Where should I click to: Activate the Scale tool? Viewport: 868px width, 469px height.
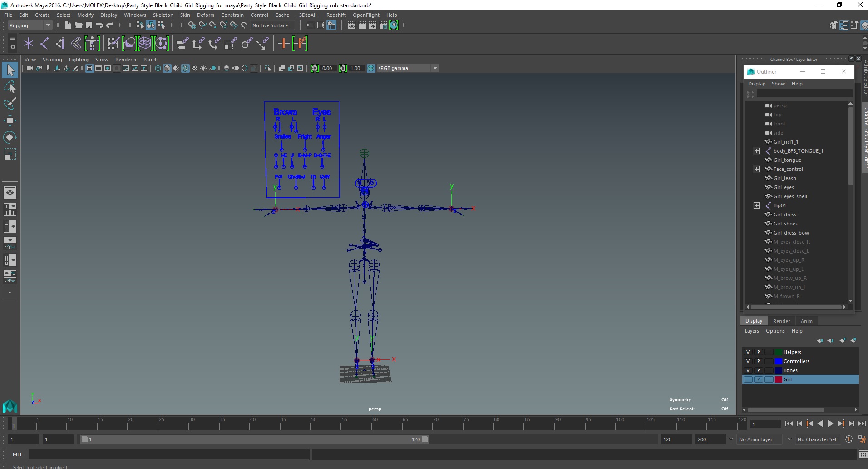pyautogui.click(x=10, y=155)
